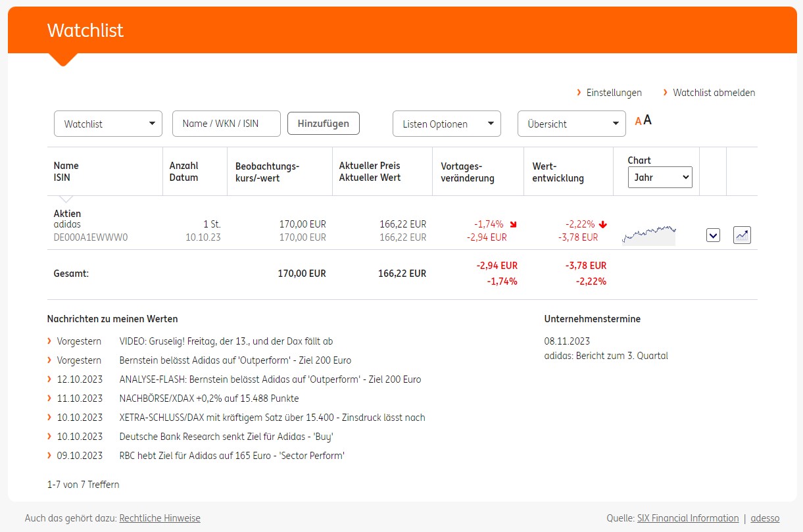Open the Übersicht view dropdown
Screen dimensions: 803x532
coord(572,124)
